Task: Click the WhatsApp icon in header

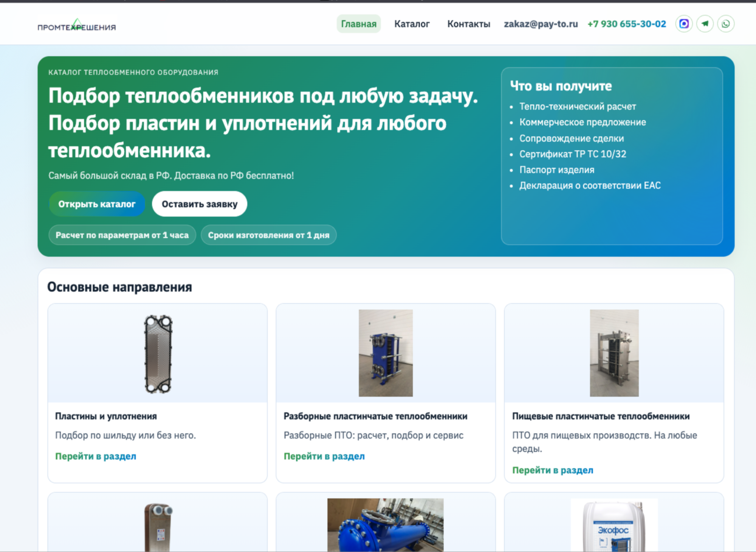Action: click(726, 24)
